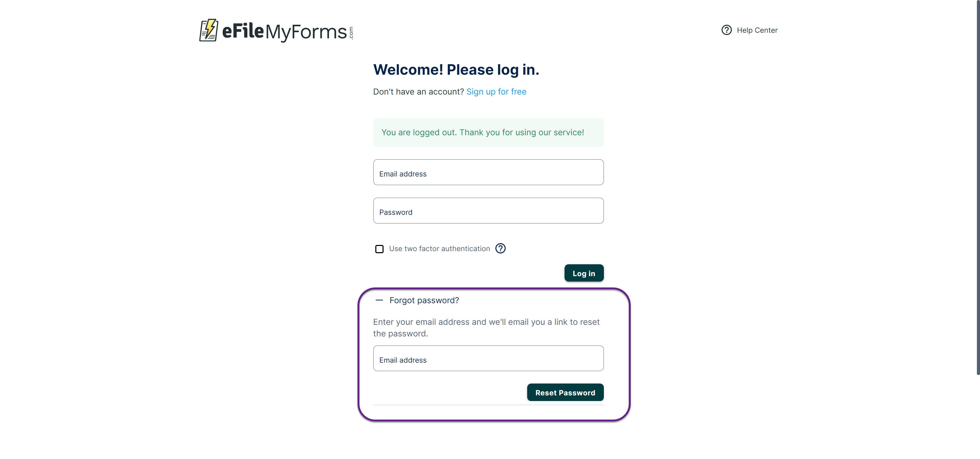
Task: Open the Help Center link text
Action: click(757, 30)
